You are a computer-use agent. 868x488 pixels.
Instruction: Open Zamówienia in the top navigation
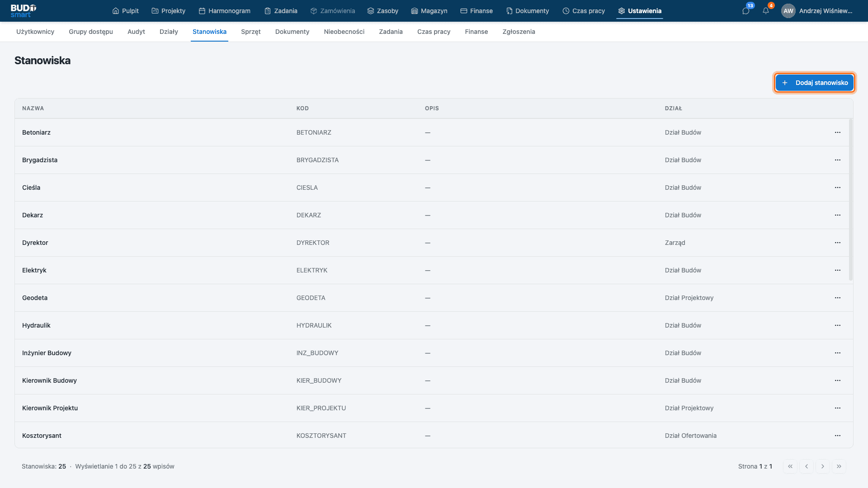click(332, 11)
